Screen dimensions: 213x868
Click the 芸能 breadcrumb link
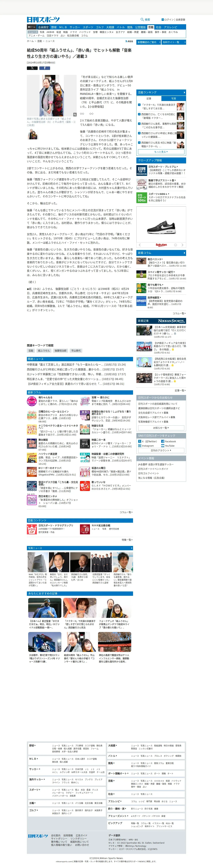40,41
